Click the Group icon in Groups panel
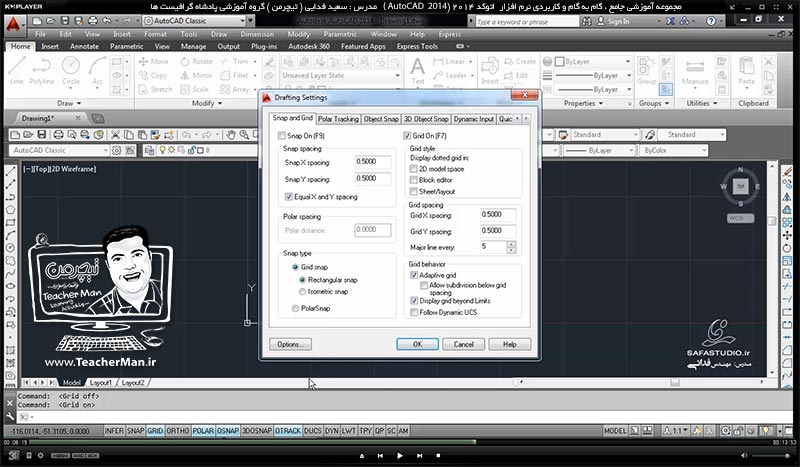 coord(646,70)
